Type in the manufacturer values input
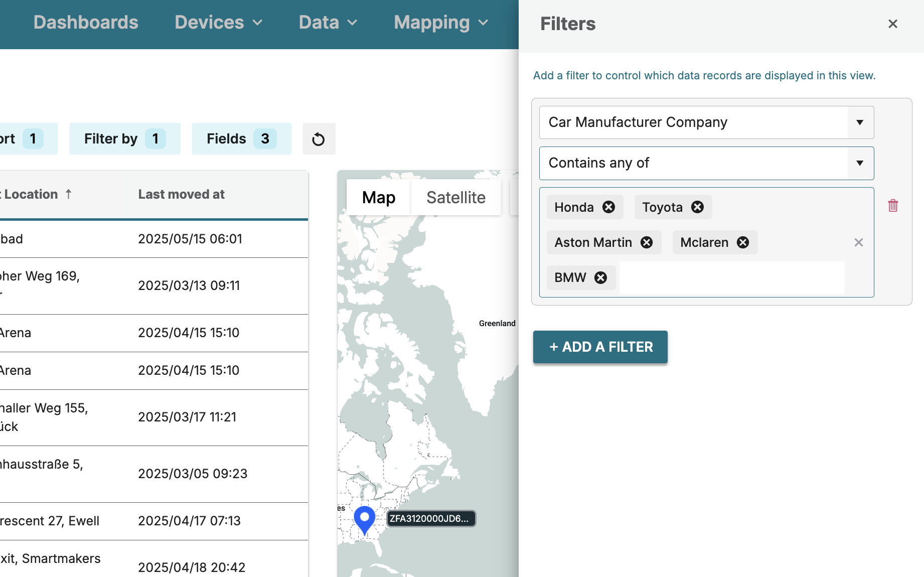 click(x=731, y=277)
